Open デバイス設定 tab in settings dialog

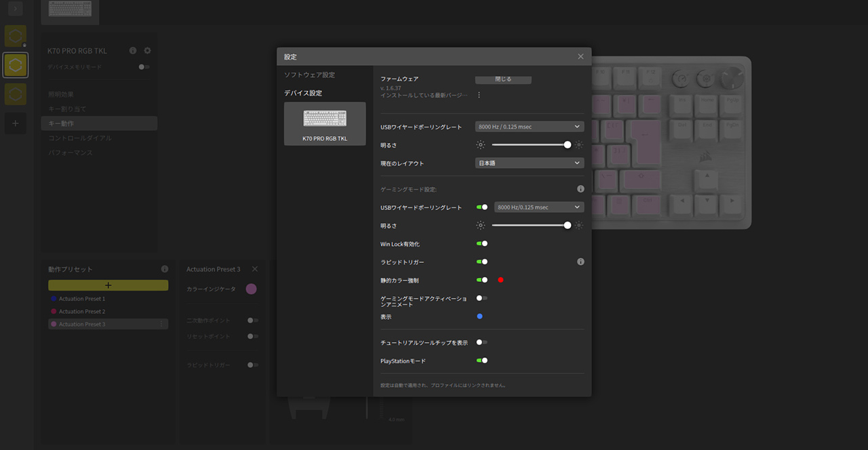pyautogui.click(x=303, y=93)
